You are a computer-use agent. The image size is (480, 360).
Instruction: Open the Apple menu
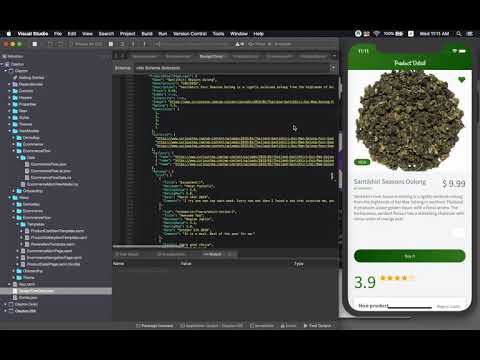9,34
